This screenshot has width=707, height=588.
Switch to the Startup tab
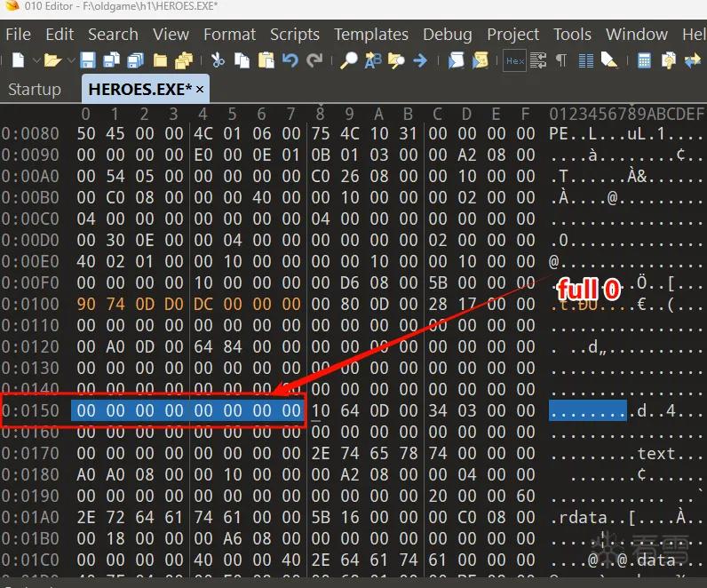[35, 90]
